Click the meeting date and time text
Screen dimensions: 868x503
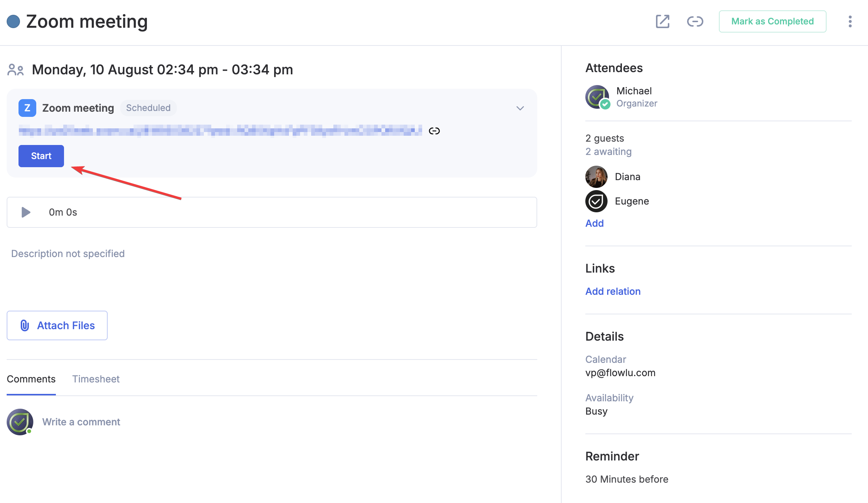click(x=162, y=70)
